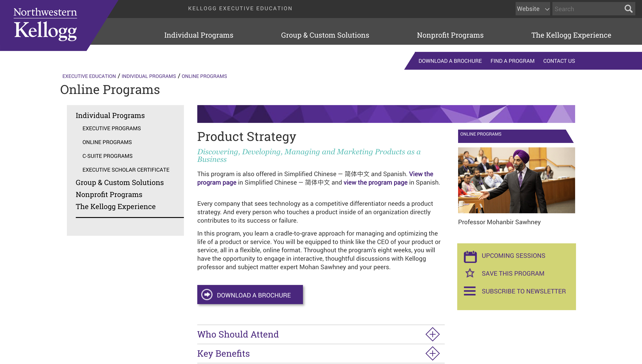The width and height of the screenshot is (642, 364).
Task: Click on Professor Mohanbir Sawhney thumbnail
Action: point(516,180)
